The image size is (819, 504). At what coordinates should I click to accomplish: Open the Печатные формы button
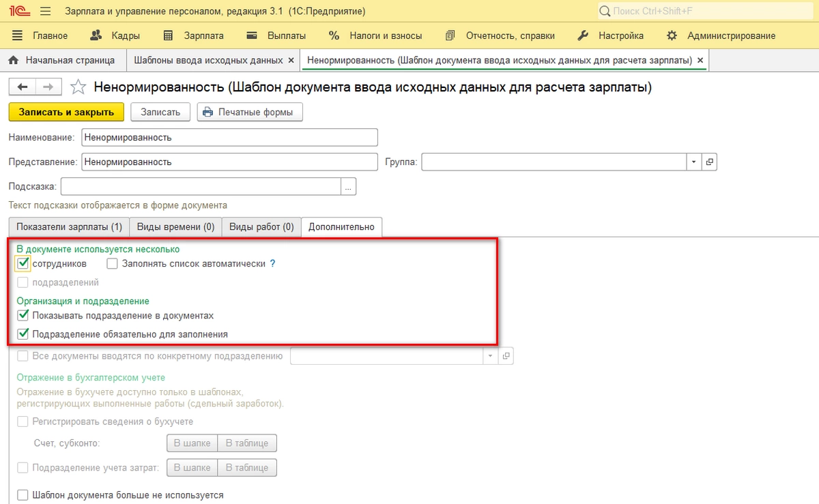click(x=250, y=112)
